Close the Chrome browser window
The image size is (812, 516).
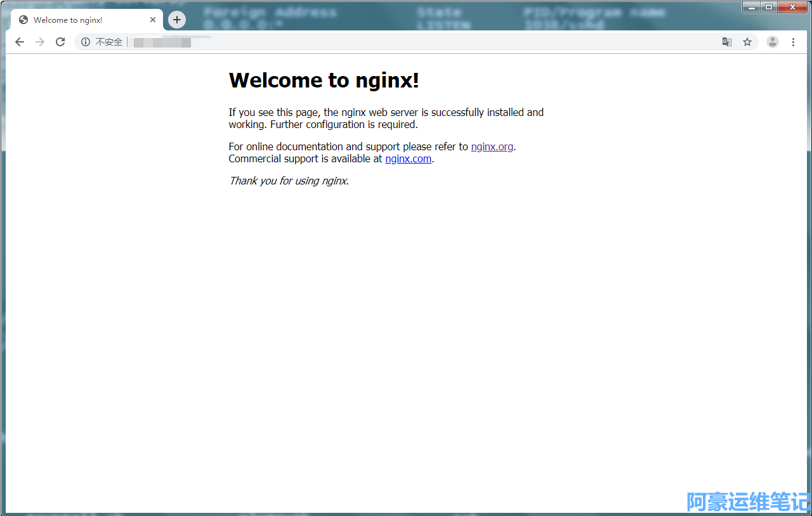[793, 7]
